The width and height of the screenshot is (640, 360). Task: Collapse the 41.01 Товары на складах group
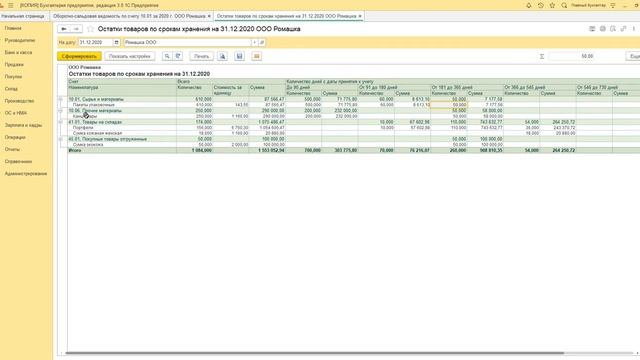pyautogui.click(x=60, y=122)
